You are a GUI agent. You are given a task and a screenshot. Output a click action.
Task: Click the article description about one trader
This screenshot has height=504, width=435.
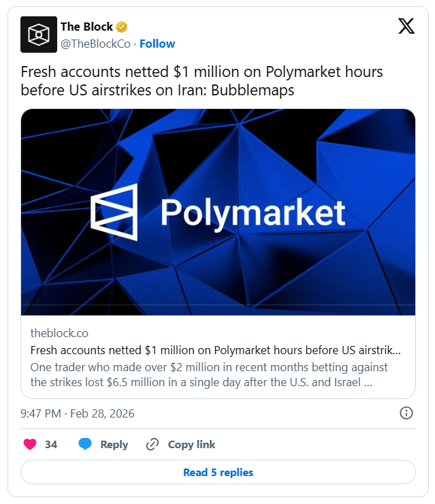(208, 375)
